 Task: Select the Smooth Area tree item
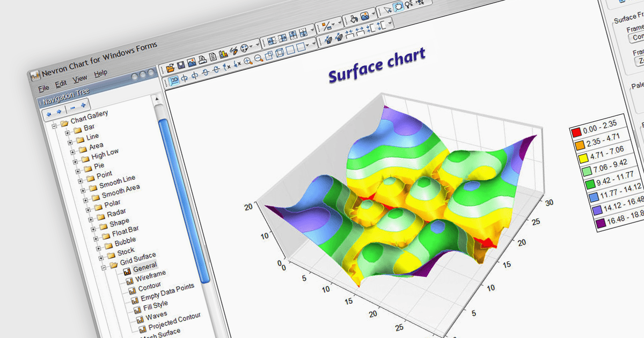[121, 192]
